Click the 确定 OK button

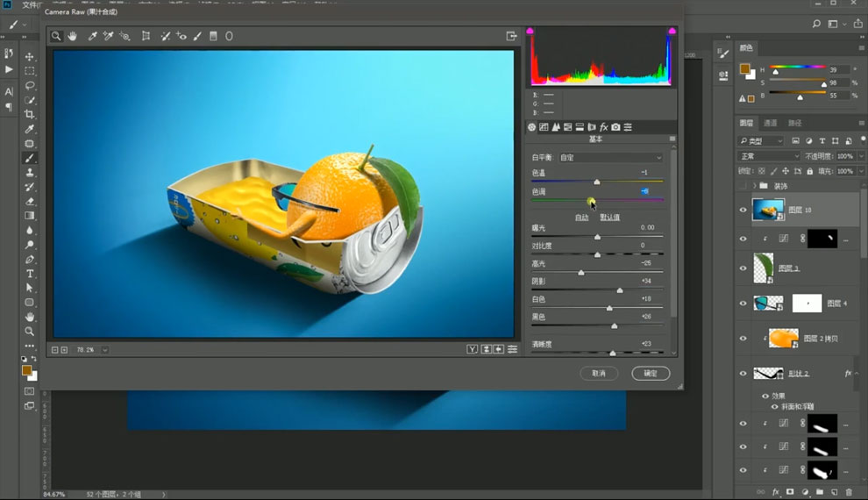(x=651, y=373)
